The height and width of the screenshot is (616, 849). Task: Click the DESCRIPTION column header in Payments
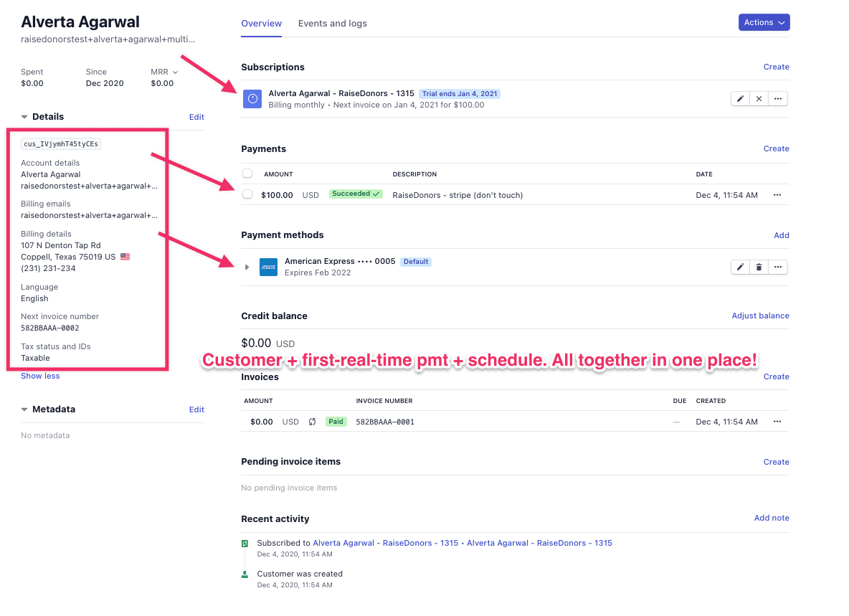(x=414, y=174)
